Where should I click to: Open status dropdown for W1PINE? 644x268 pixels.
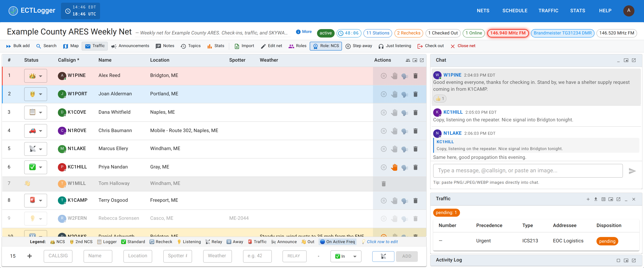(35, 76)
